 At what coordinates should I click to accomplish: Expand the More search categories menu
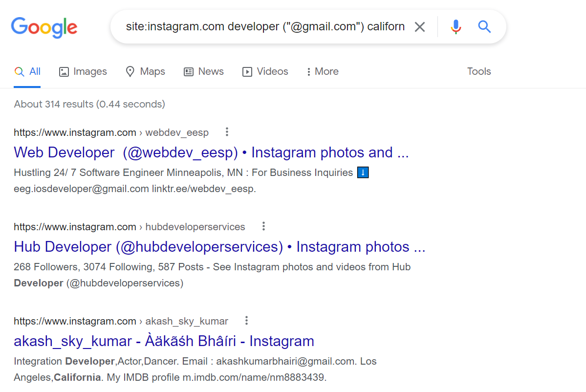click(x=322, y=71)
